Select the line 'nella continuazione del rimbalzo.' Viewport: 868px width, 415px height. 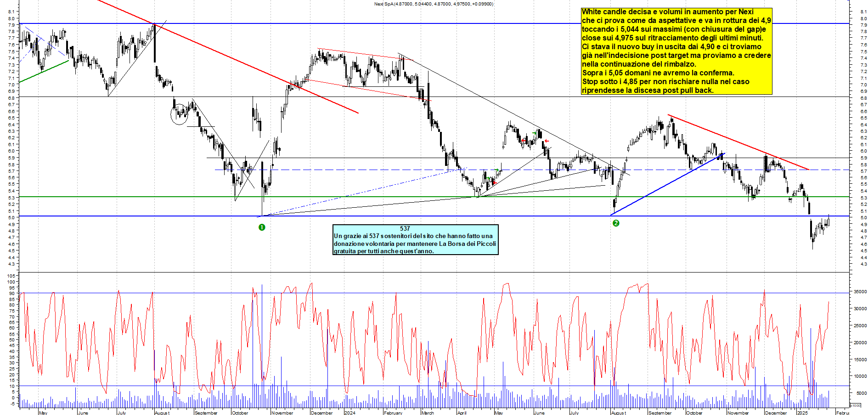[x=639, y=64]
